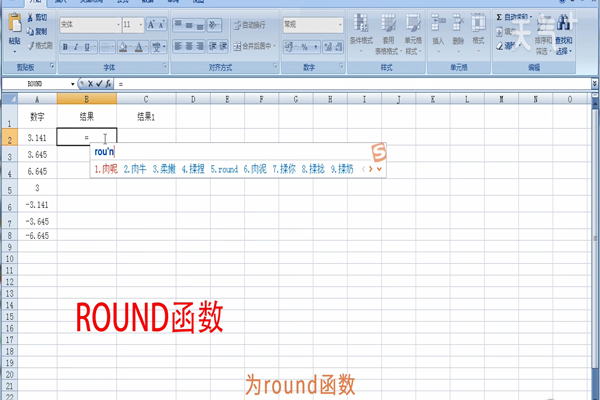
Task: Choose candidate 6.肉泥 in IME
Action: tap(255, 169)
